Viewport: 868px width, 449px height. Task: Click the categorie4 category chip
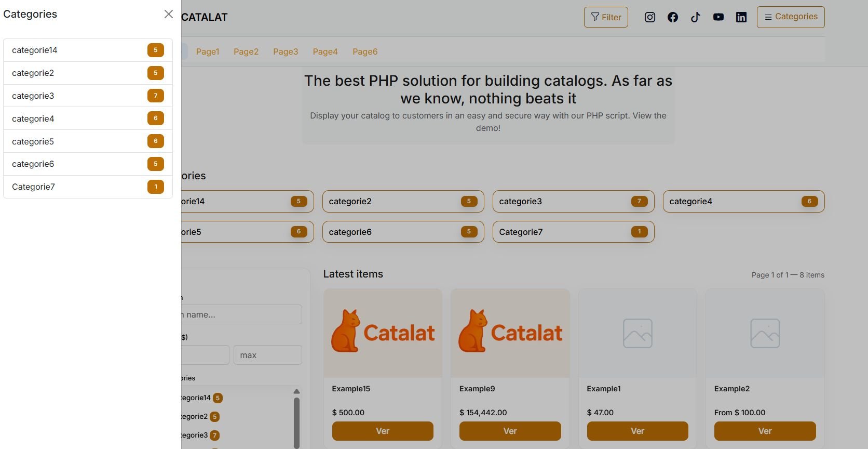[x=743, y=201]
